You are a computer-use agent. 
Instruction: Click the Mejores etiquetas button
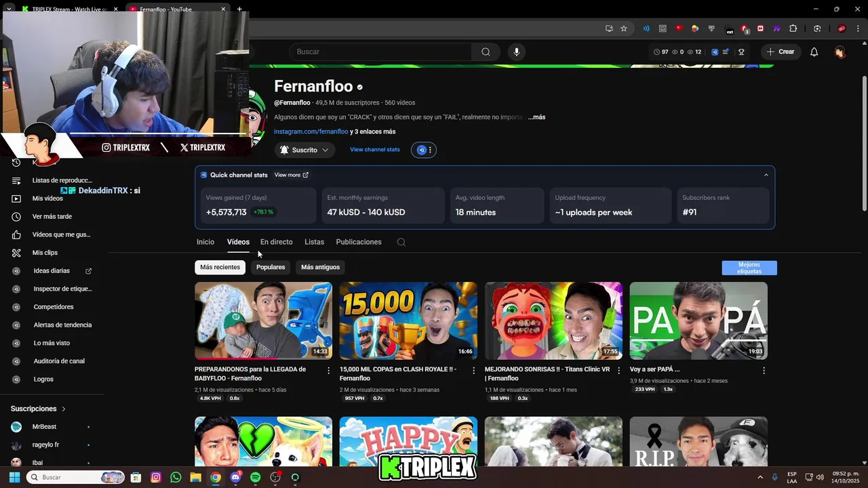[x=749, y=268]
